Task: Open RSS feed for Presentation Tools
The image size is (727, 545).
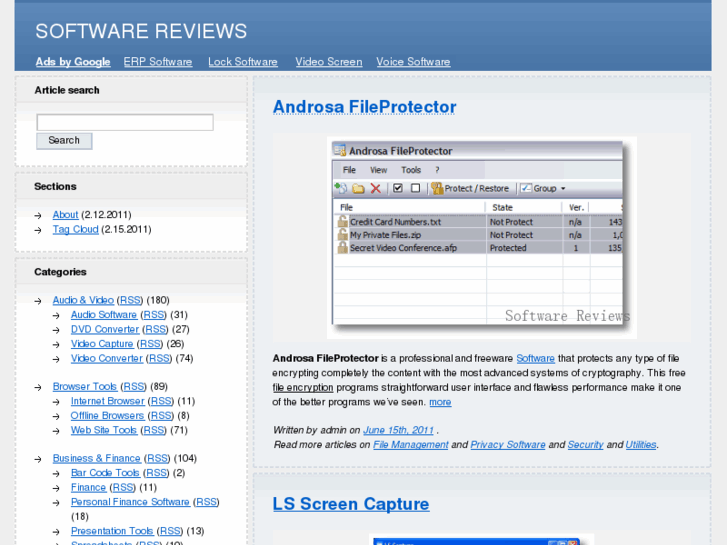Action: click(x=170, y=531)
